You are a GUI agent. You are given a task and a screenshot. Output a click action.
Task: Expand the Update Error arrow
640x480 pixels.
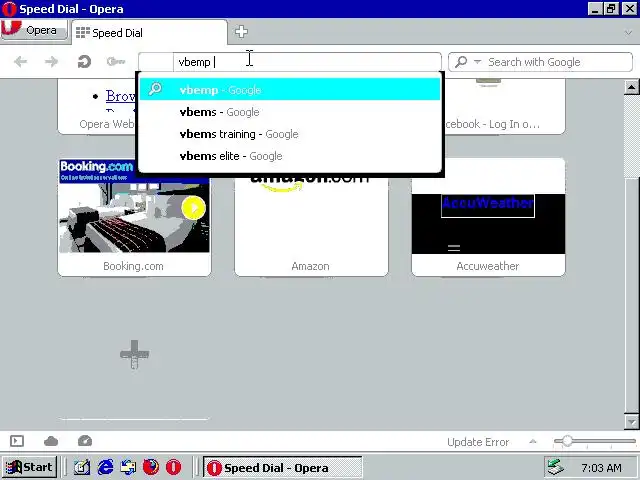click(x=533, y=441)
